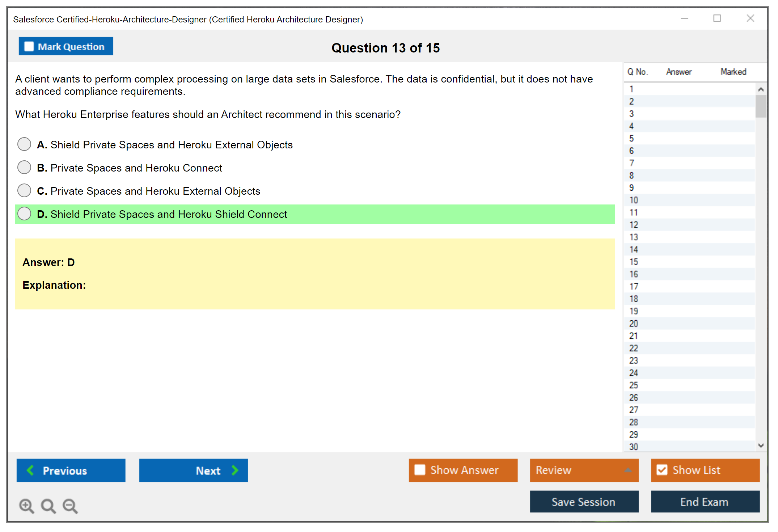778x532 pixels.
Task: Click the reset zoom magnifier icon
Action: coord(48,506)
